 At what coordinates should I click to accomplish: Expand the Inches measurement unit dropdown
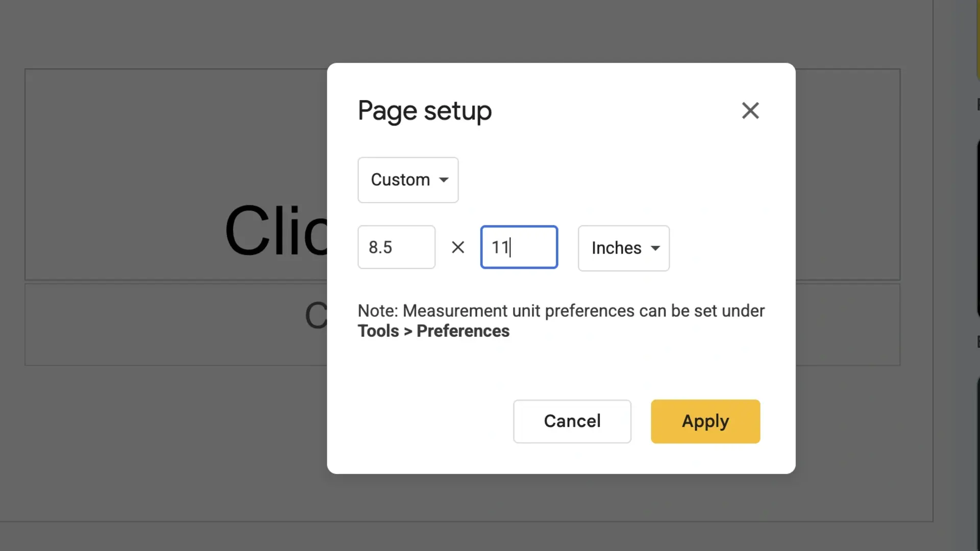623,248
